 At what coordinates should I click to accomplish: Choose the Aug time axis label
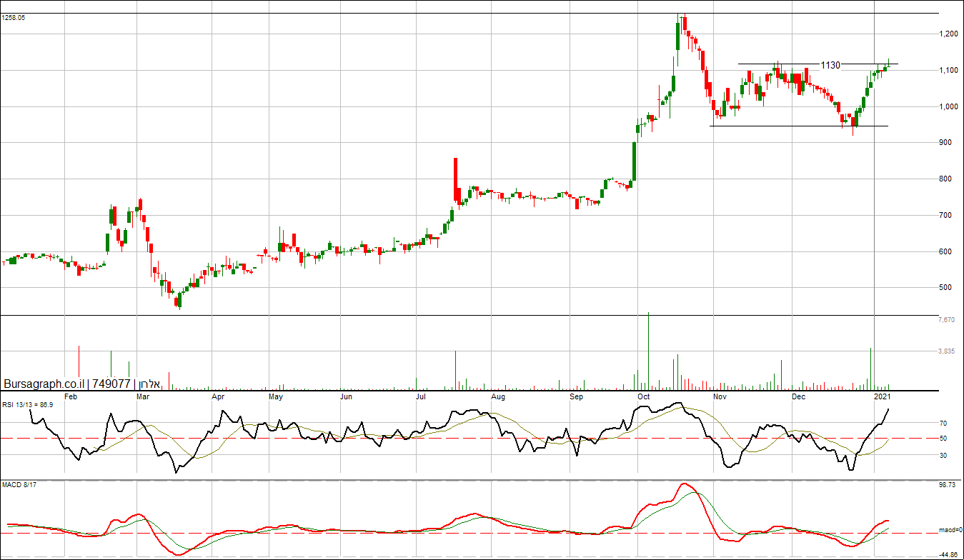tap(498, 396)
